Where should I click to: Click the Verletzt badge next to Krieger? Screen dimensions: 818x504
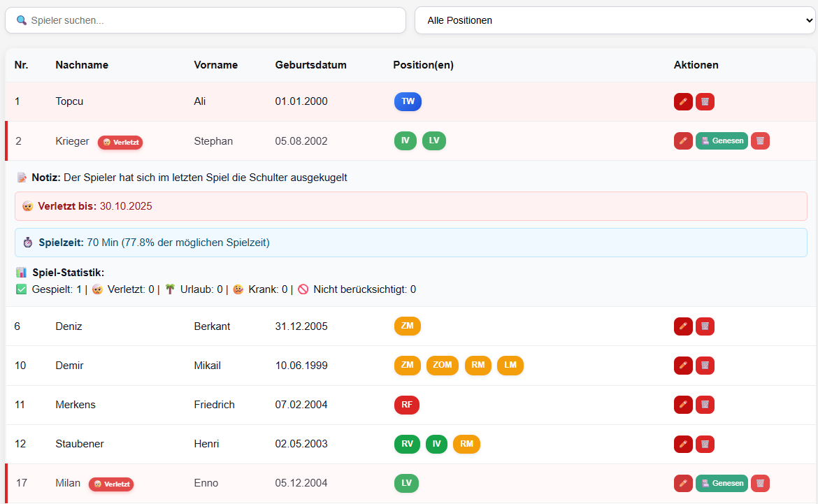tap(120, 143)
